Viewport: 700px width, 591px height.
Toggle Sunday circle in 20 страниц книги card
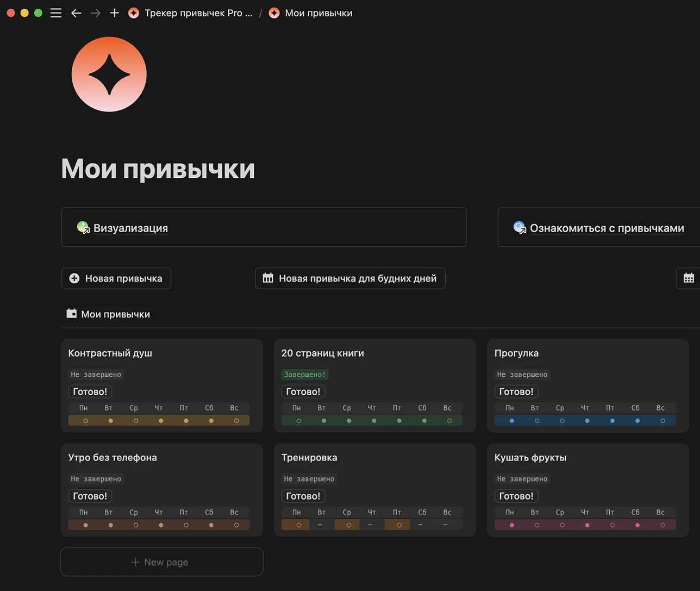point(449,421)
